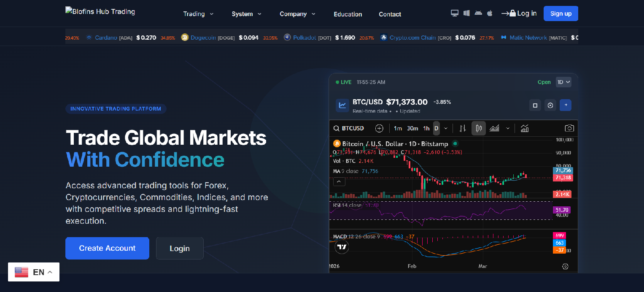Click the blue line-chart icon beside BTC/USD

342,105
